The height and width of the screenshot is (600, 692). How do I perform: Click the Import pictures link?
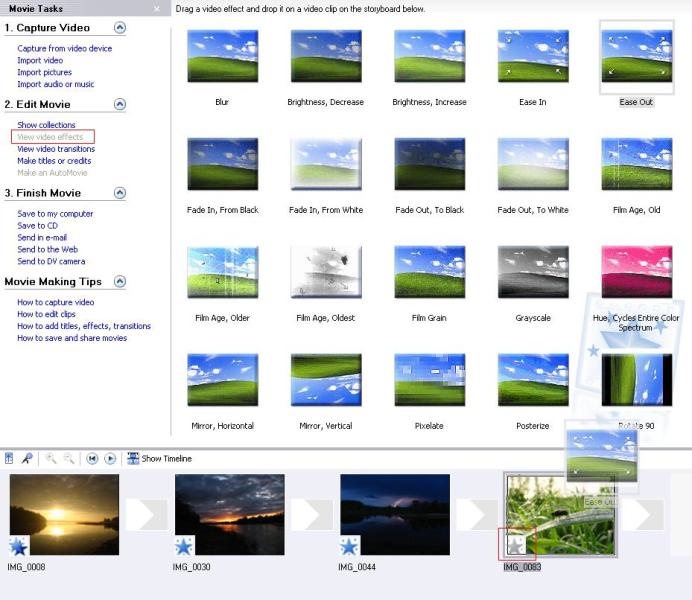45,72
